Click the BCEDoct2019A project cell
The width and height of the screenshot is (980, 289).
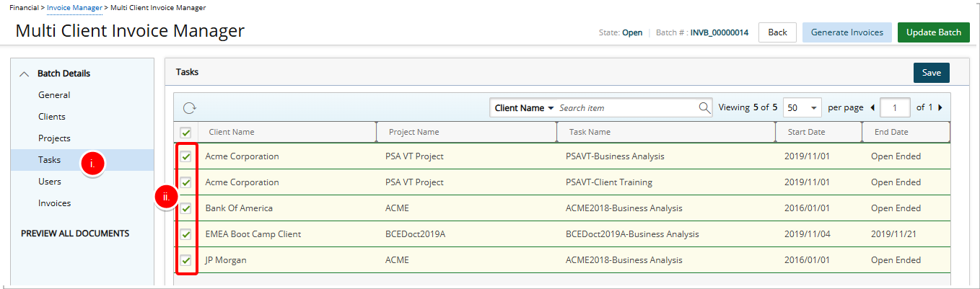[415, 234]
